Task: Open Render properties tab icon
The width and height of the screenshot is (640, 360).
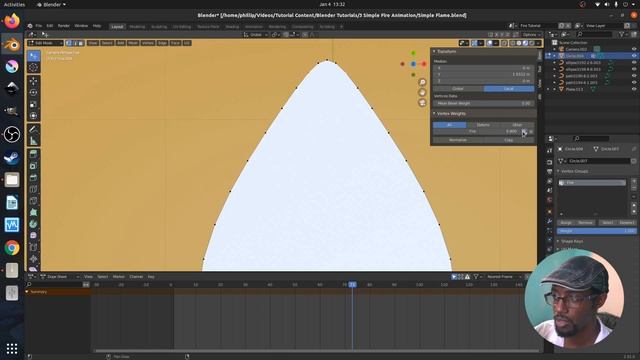Action: pos(549,162)
